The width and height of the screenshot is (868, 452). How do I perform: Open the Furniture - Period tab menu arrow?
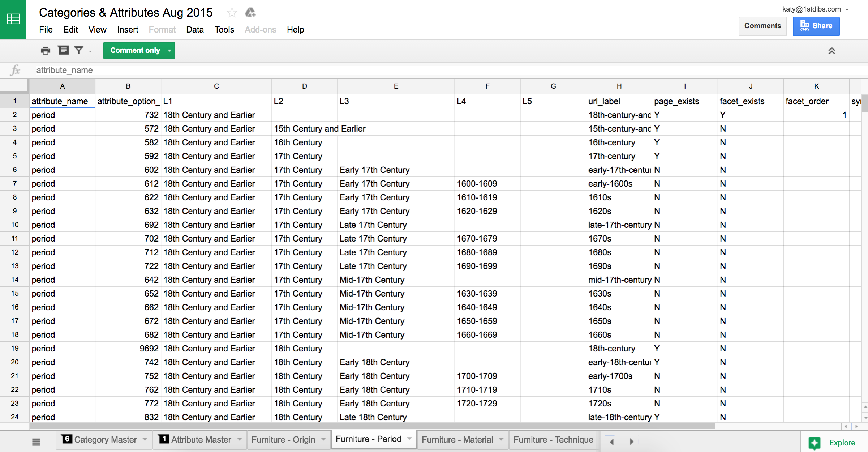[x=409, y=439]
